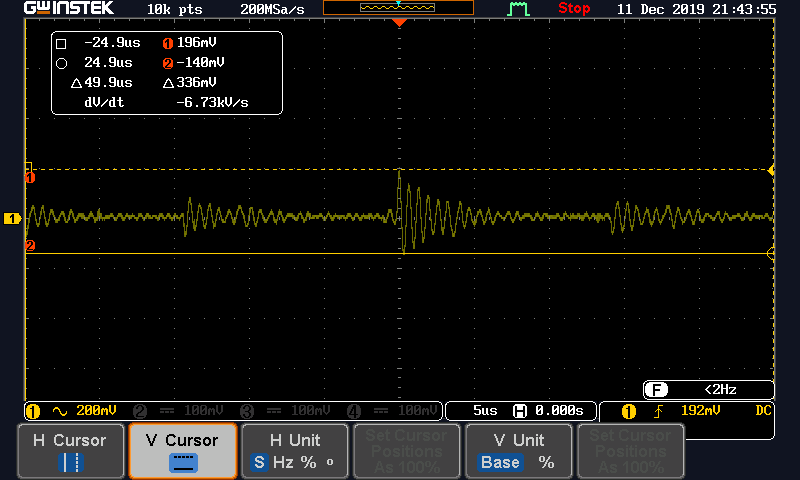Choose percent unit in H Unit
This screenshot has width=800, height=480.
click(308, 463)
